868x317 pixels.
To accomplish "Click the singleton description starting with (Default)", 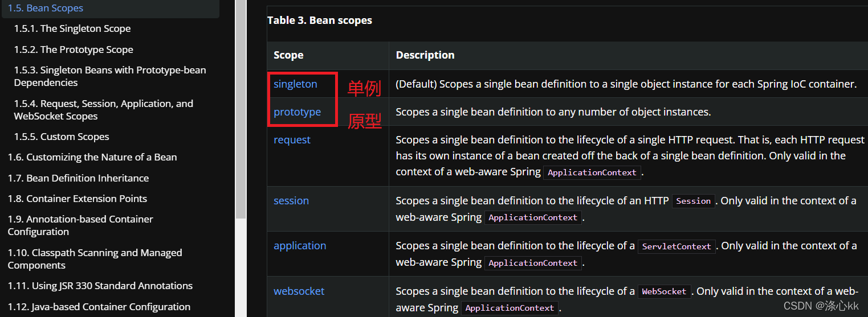I will (626, 84).
